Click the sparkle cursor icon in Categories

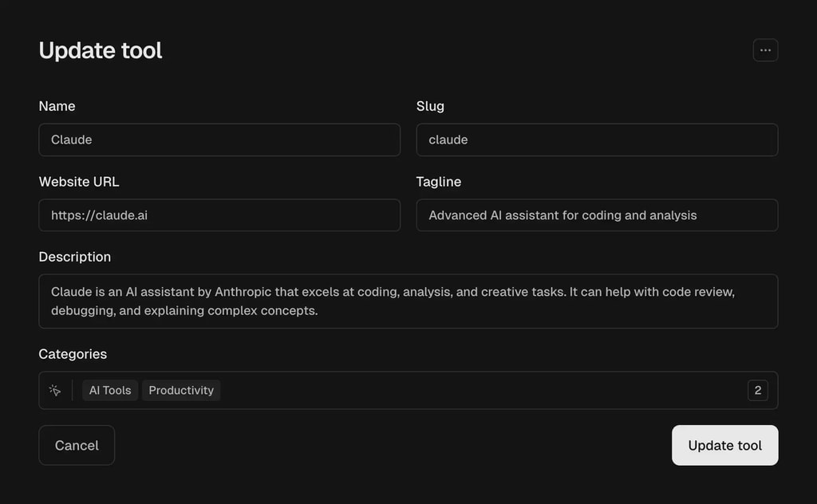click(55, 391)
